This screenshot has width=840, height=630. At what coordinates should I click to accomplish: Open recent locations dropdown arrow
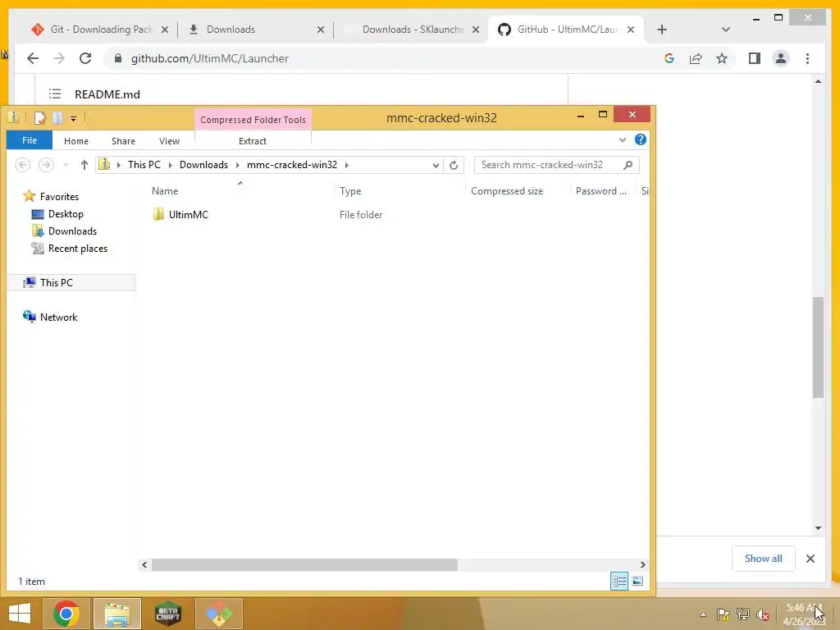coord(66,165)
